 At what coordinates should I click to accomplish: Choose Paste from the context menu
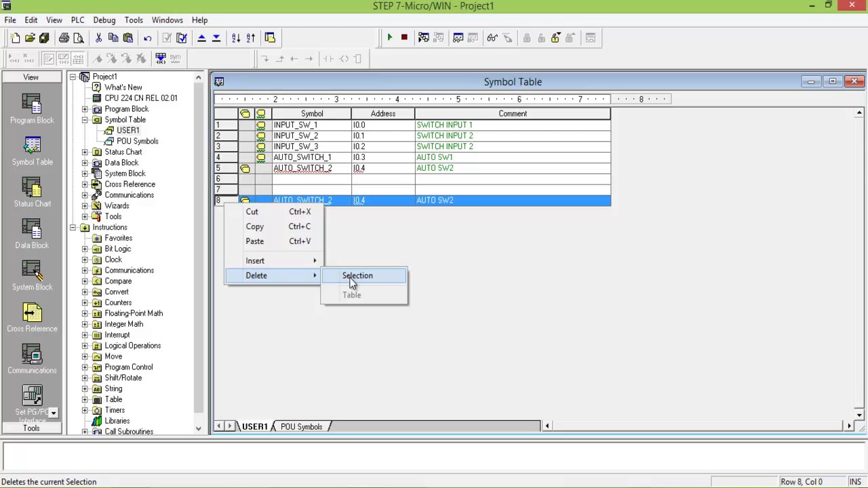tap(273, 241)
